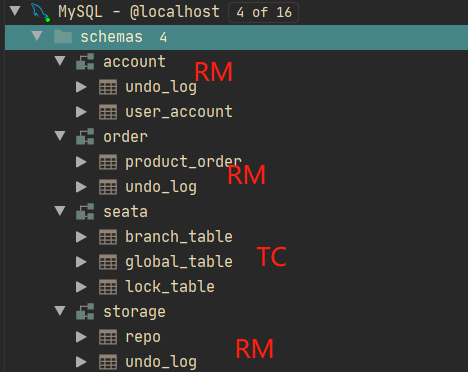Screen dimensions: 468x372
Task: Click the MySQL dolphin data source icon
Action: coord(40,12)
